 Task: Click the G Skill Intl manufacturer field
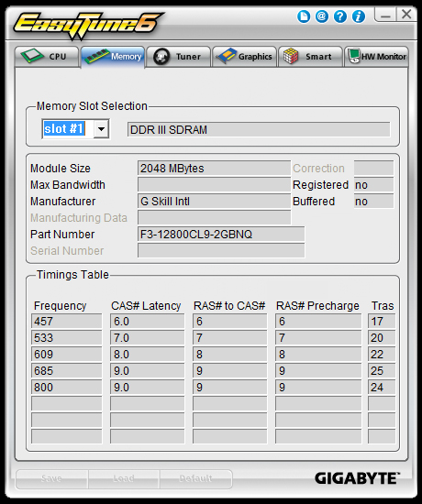214,202
